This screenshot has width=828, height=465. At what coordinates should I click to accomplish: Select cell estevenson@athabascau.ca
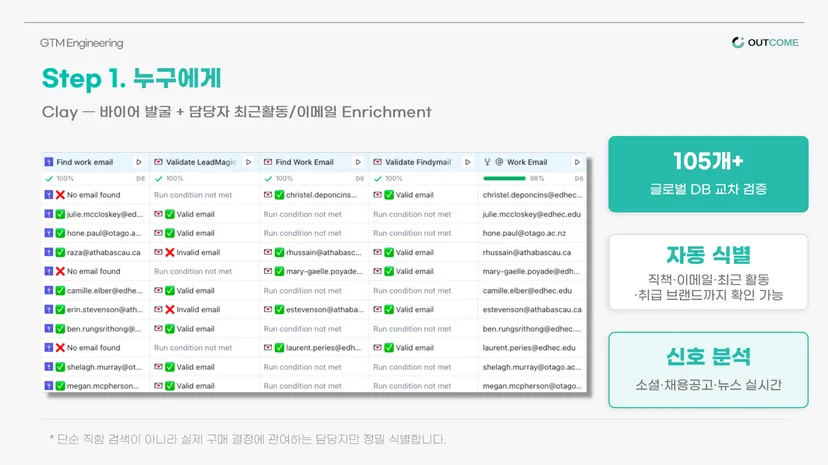click(x=532, y=310)
